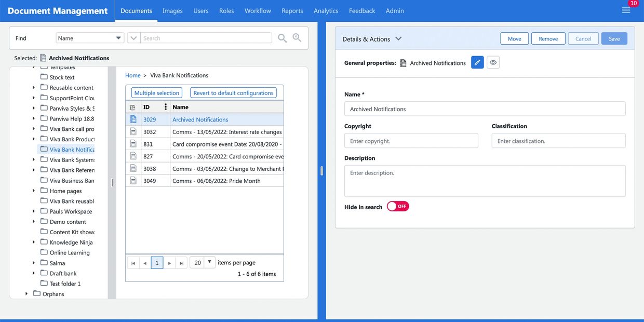This screenshot has width=644, height=322.
Task: Open the hamburger menu with notification badge
Action: coord(626,10)
